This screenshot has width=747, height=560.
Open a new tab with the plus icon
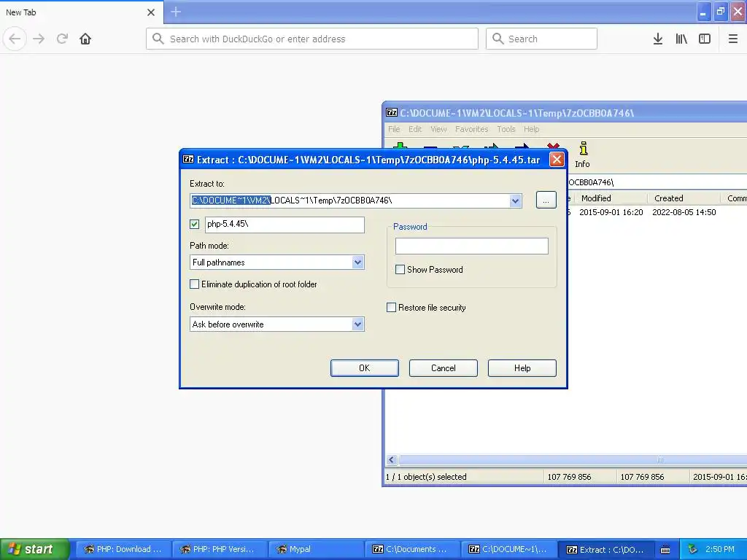click(176, 12)
